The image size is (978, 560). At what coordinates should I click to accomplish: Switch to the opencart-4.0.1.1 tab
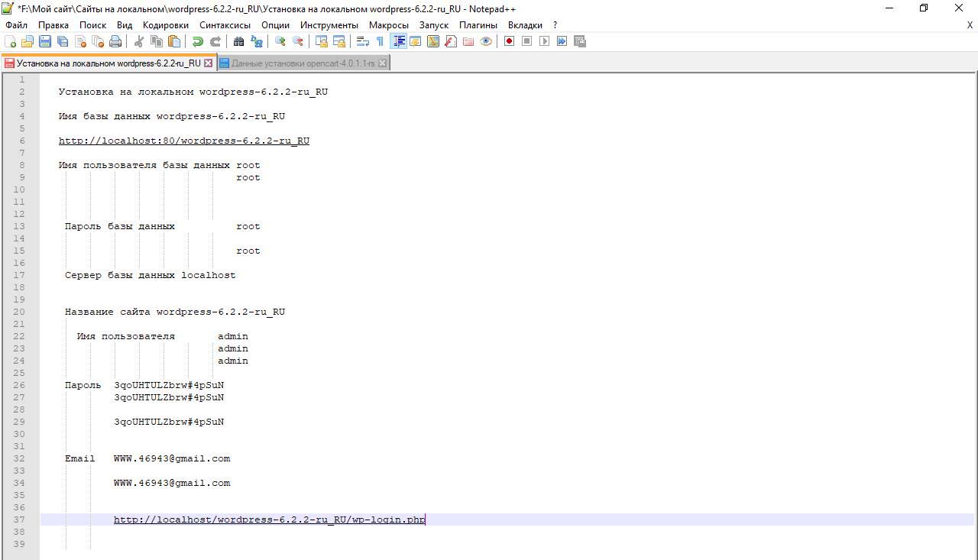point(303,63)
